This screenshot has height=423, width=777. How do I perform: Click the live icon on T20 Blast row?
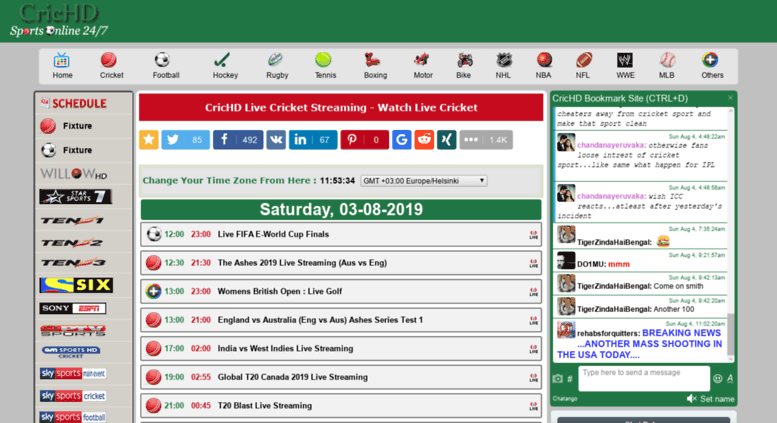(x=533, y=406)
